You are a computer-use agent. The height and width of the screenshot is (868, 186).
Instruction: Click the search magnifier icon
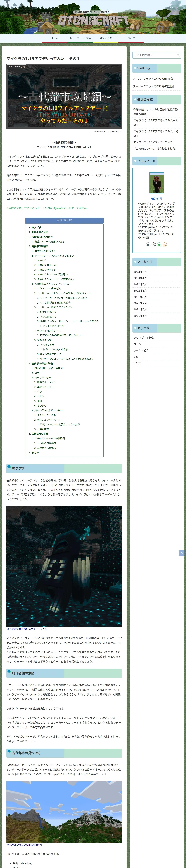point(178,55)
